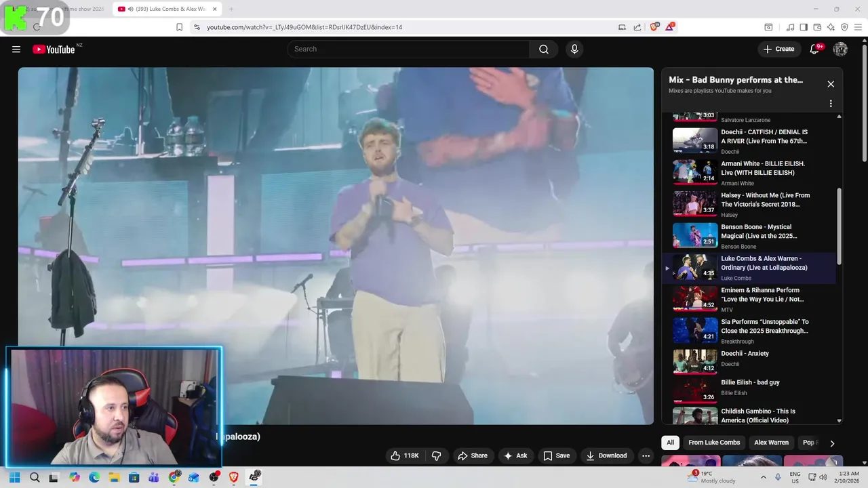Go to the YouTube home logo
This screenshot has width=868, height=488.
pyautogui.click(x=54, y=49)
